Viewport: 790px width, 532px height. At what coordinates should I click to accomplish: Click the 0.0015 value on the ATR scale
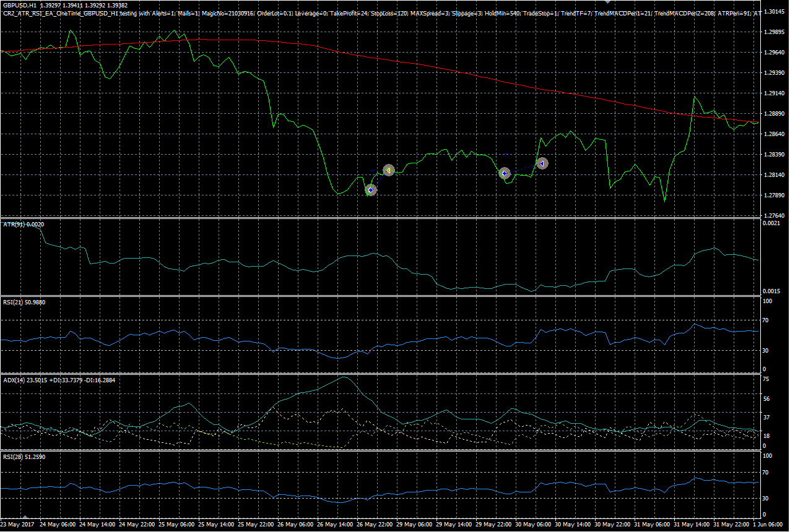click(x=771, y=291)
